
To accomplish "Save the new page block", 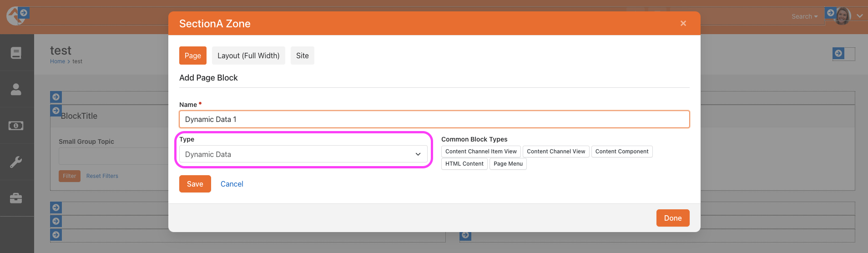I will tap(195, 184).
